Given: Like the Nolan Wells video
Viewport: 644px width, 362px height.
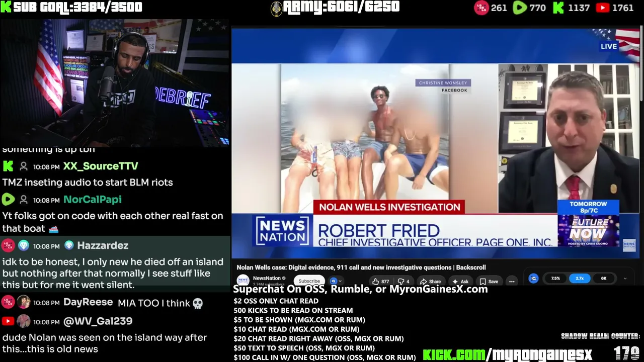Looking at the screenshot, I should 380,282.
